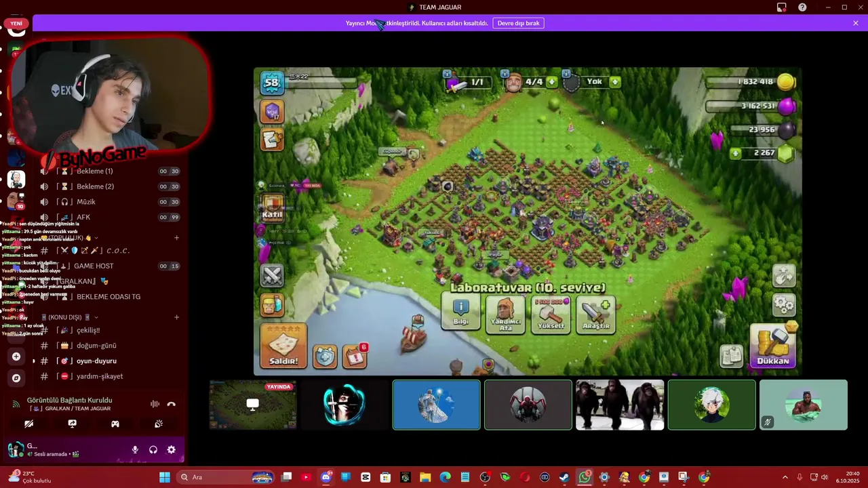Join the GAME HOST voice channel
The height and width of the screenshot is (488, 868).
(x=110, y=266)
